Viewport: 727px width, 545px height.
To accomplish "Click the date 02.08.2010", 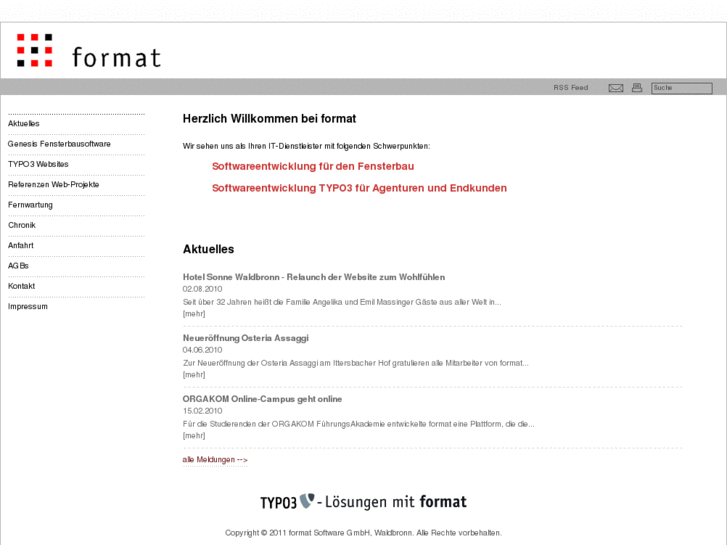I will click(x=202, y=289).
